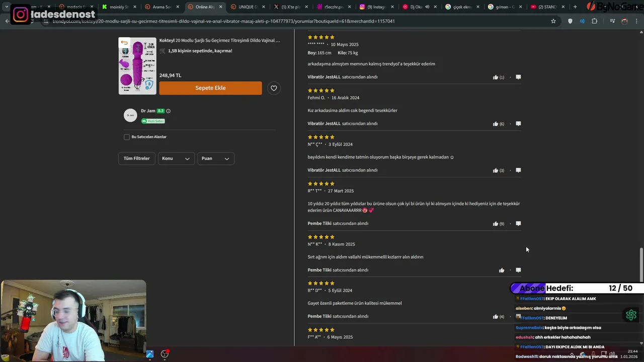Screen dimensions: 644x362
Task: Close the Arama Sor tab
Action: 178,7
